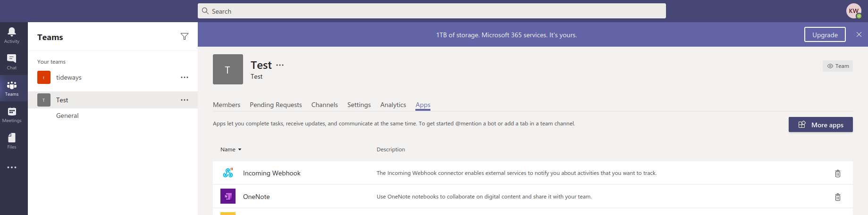
Task: Click the 'Your teams' label
Action: click(51, 62)
